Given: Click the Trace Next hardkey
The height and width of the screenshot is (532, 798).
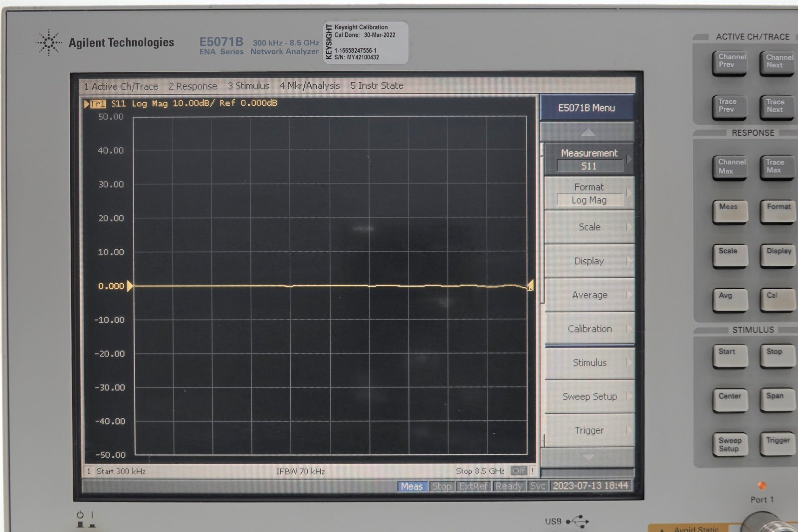Looking at the screenshot, I should 777,107.
